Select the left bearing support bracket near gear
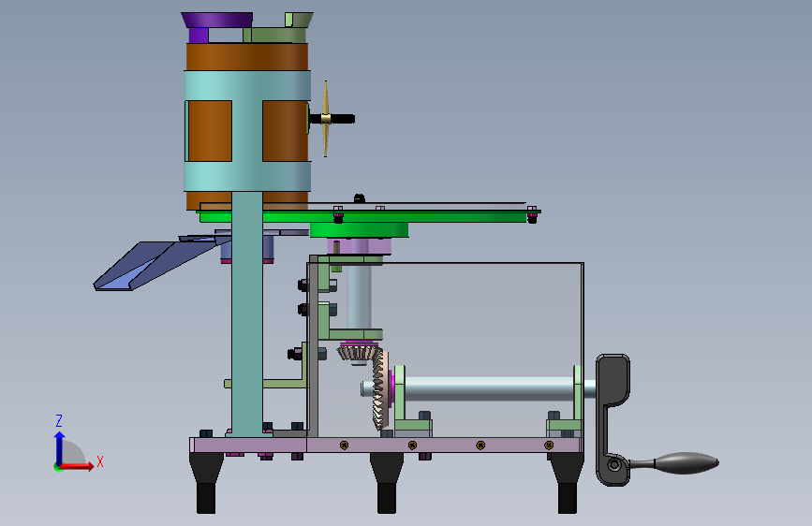Image resolution: width=812 pixels, height=526 pixels. 412,402
